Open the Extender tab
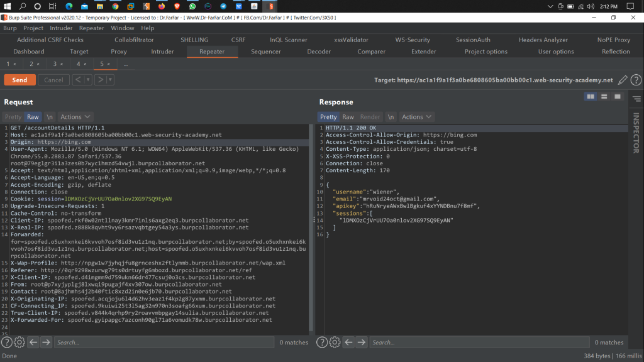This screenshot has height=362, width=644. 423,52
